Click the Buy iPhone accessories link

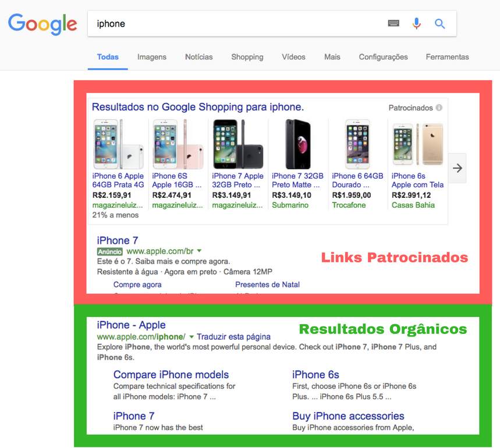348,416
